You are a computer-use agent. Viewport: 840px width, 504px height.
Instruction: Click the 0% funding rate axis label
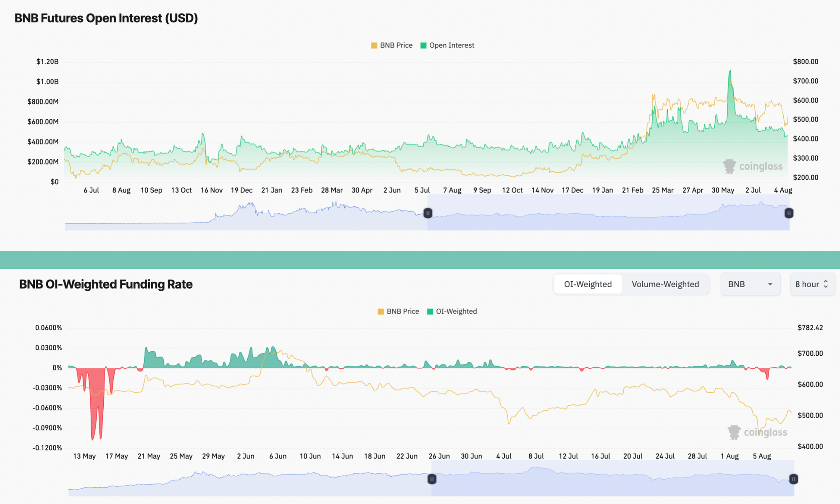pyautogui.click(x=57, y=368)
